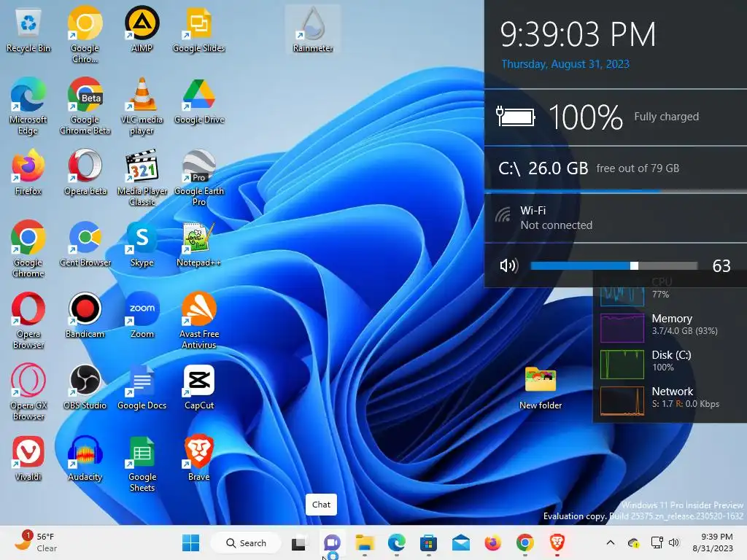747x560 pixels.
Task: Launch Notepad++ from the desktop
Action: 198,245
